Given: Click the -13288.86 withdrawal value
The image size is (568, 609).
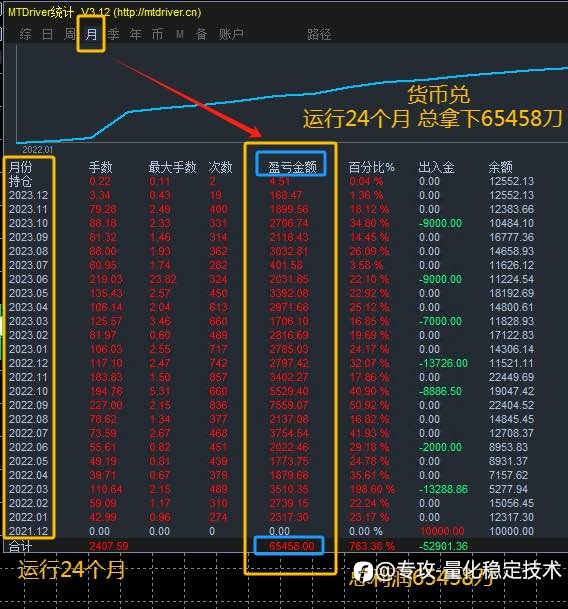Looking at the screenshot, I should [x=443, y=489].
